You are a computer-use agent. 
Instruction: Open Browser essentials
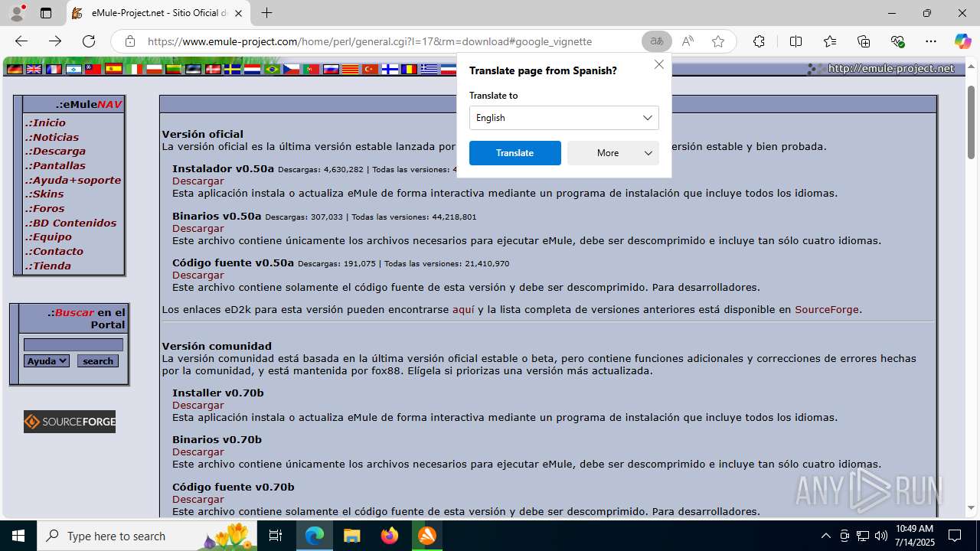coord(897,41)
